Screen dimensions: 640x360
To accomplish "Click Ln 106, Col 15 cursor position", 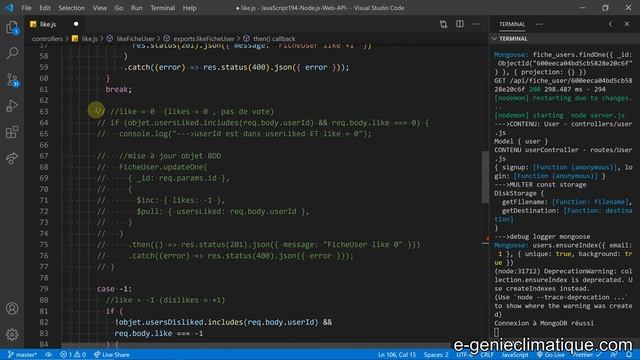I will (x=397, y=355).
